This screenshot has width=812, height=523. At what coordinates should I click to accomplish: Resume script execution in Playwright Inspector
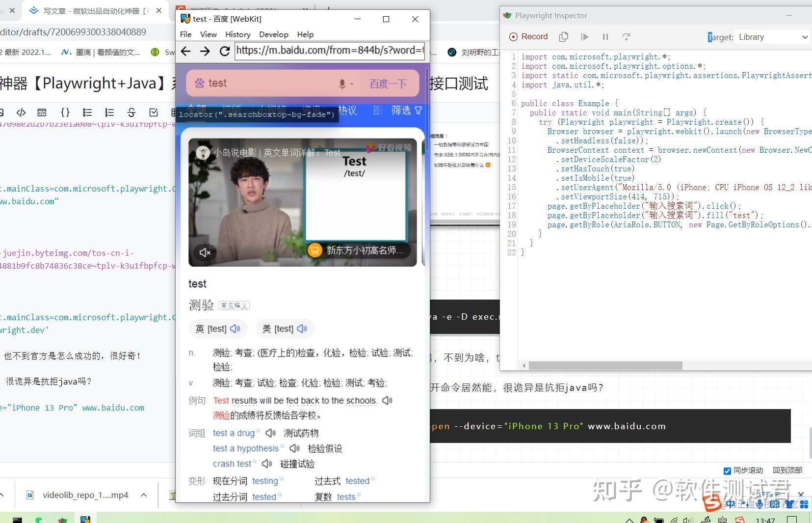[584, 36]
